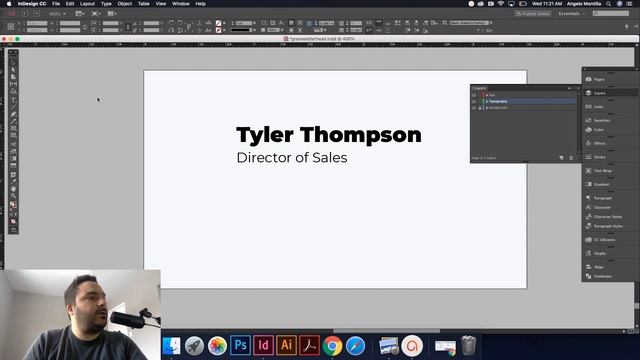Toggle visibility of the Typography layer

pos(474,101)
